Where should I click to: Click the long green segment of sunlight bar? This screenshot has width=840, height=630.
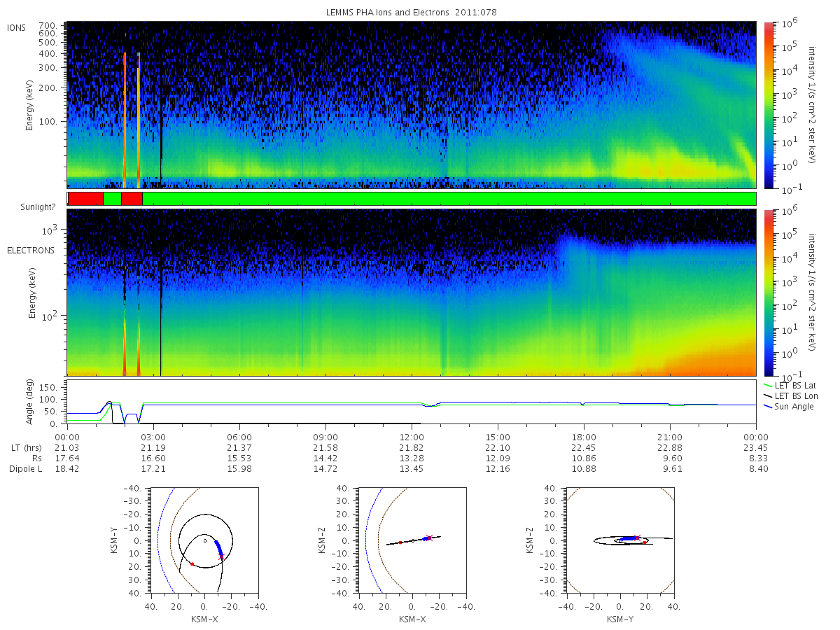[x=449, y=199]
